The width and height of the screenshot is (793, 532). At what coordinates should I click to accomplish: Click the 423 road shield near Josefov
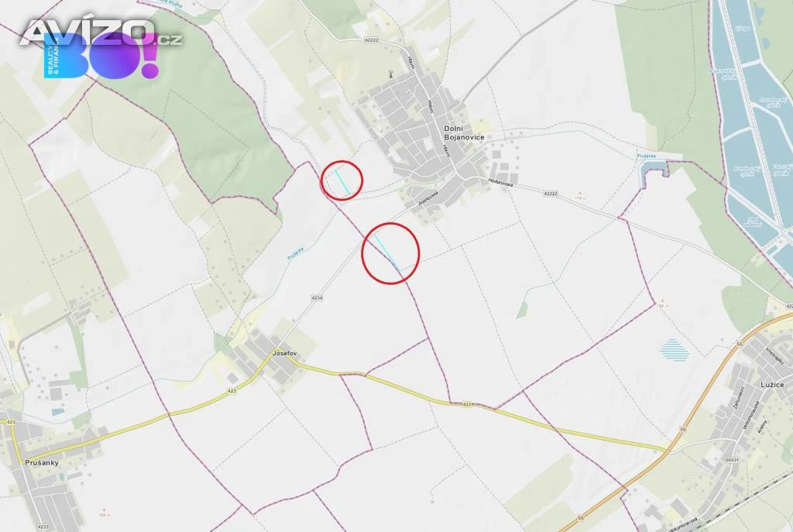[232, 391]
